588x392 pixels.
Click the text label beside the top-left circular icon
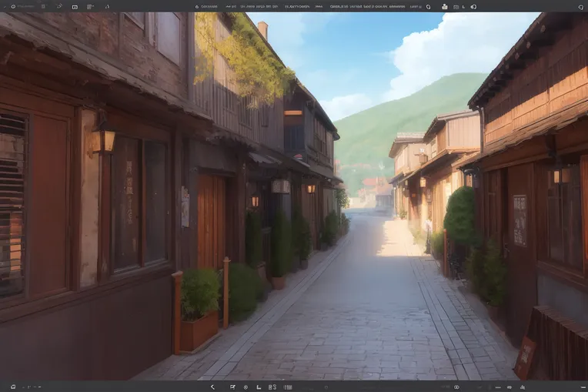tap(27, 6)
